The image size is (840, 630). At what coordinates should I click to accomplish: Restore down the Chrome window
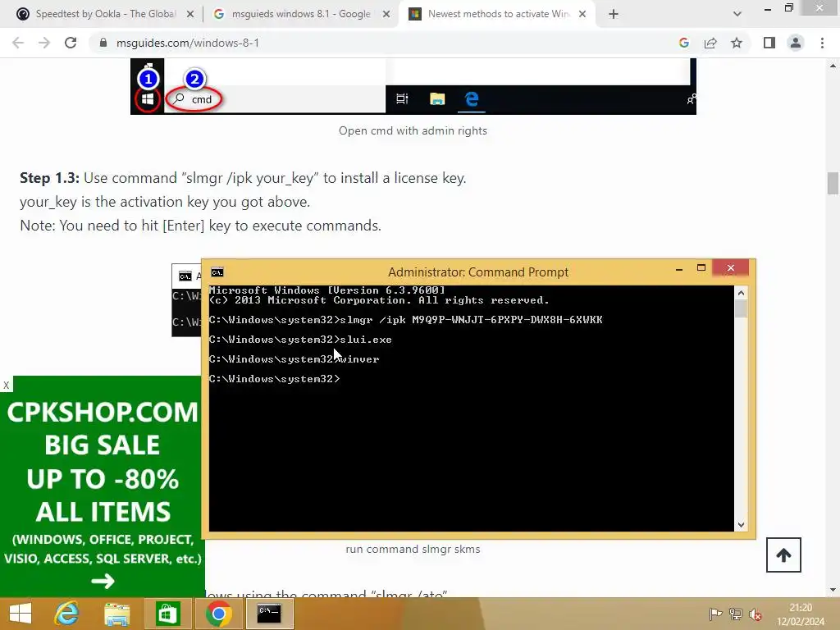coord(789,7)
